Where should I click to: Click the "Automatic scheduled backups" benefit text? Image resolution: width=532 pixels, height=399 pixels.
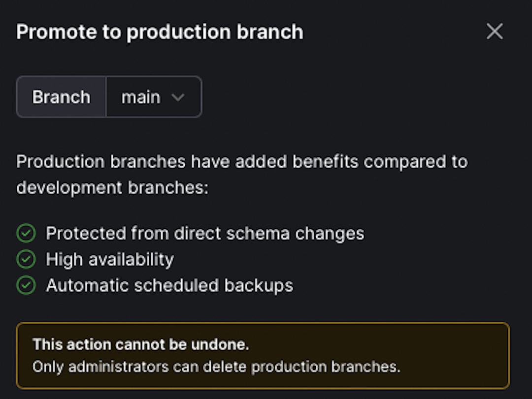(169, 285)
